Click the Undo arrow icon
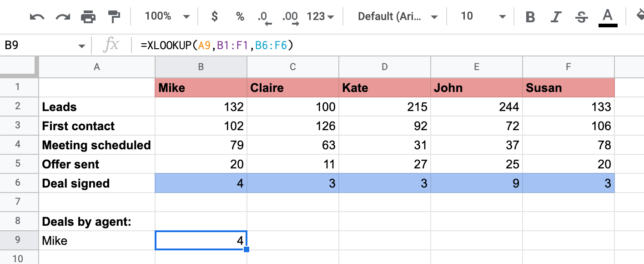 click(x=37, y=17)
